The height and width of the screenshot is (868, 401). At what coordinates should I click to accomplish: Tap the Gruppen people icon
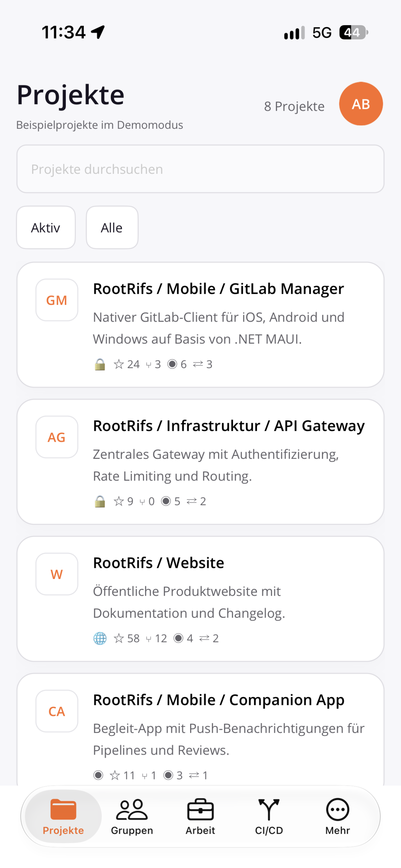(x=132, y=809)
